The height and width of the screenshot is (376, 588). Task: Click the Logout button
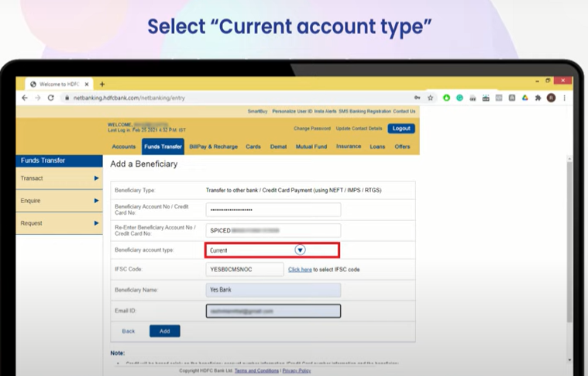pyautogui.click(x=401, y=129)
